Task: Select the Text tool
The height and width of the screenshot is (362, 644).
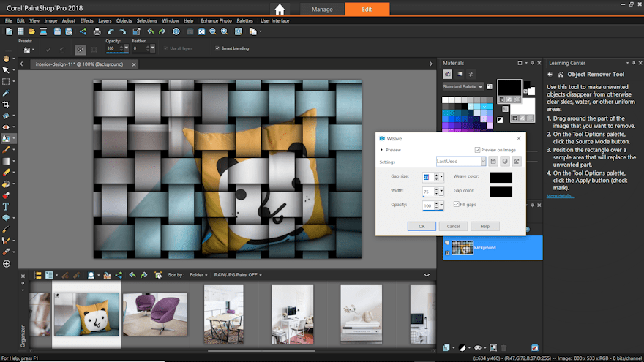Action: (6, 207)
